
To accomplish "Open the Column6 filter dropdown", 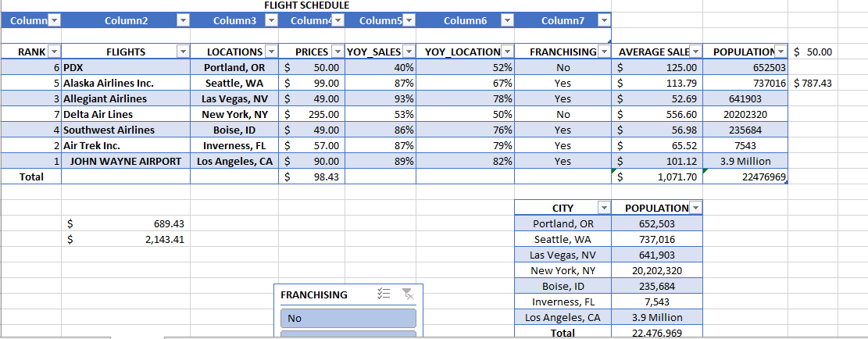I will 507,21.
